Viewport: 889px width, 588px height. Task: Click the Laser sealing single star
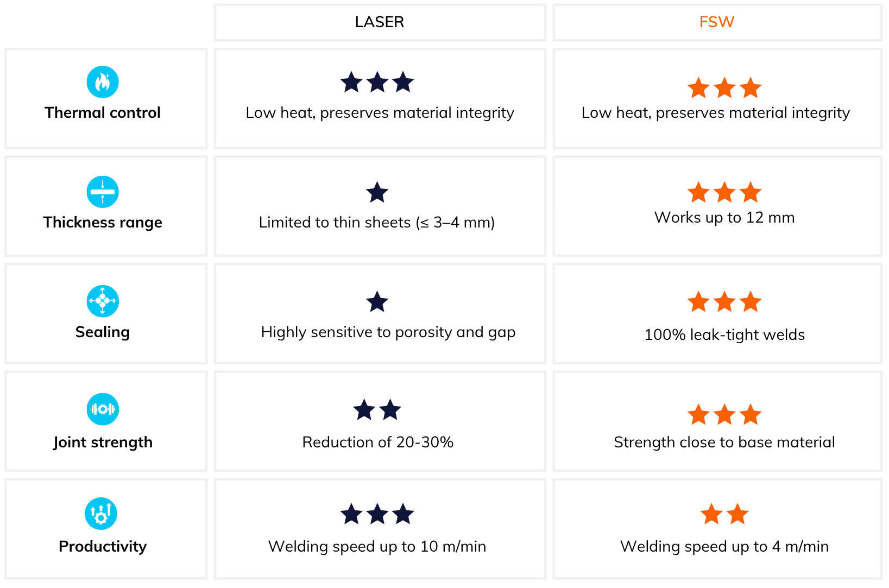pos(377,302)
